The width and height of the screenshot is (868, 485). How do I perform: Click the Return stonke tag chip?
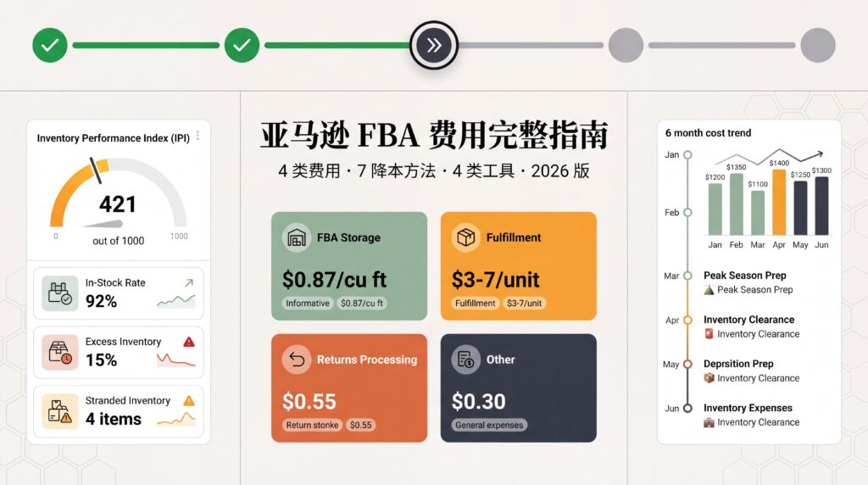click(312, 425)
